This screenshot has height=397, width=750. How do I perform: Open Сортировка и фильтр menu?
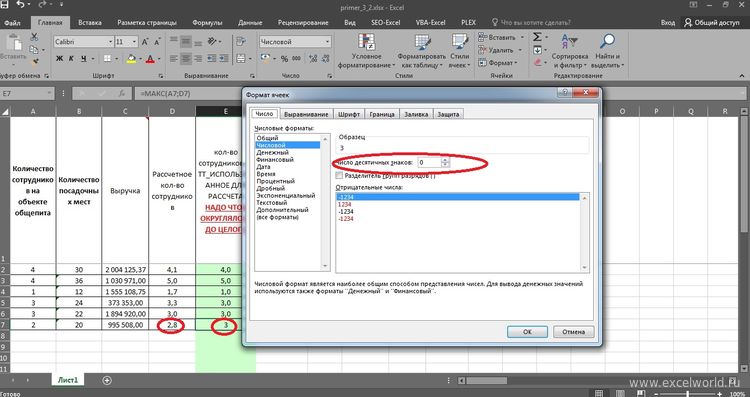click(570, 51)
